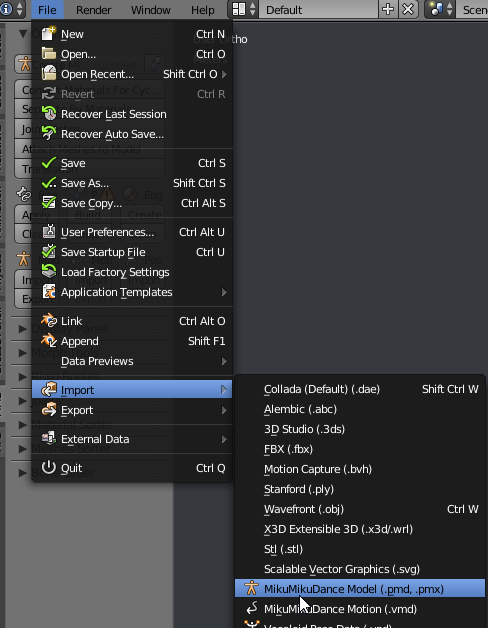Click the Save Copy icon

[48, 203]
